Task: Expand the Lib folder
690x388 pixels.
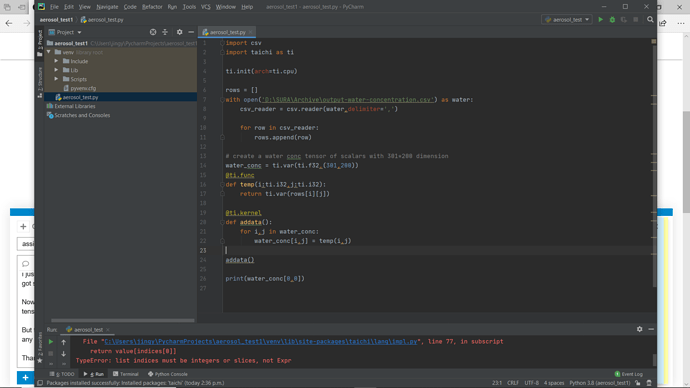Action: (56, 70)
